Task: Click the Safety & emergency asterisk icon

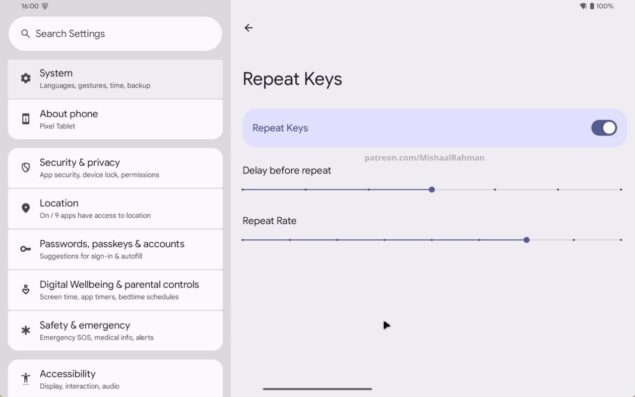Action: [26, 330]
